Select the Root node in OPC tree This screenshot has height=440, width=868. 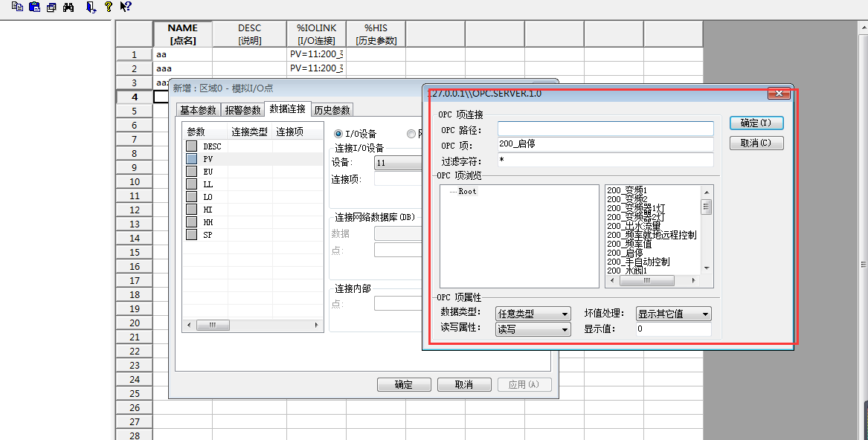467,192
